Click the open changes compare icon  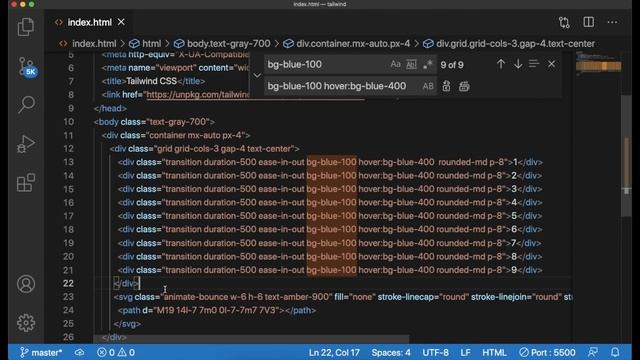click(564, 22)
